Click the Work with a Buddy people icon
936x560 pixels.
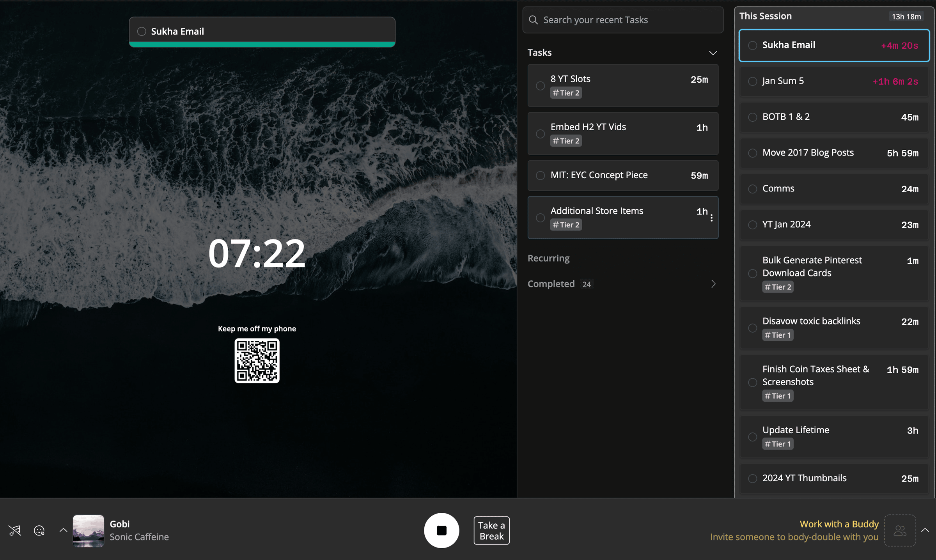(900, 530)
